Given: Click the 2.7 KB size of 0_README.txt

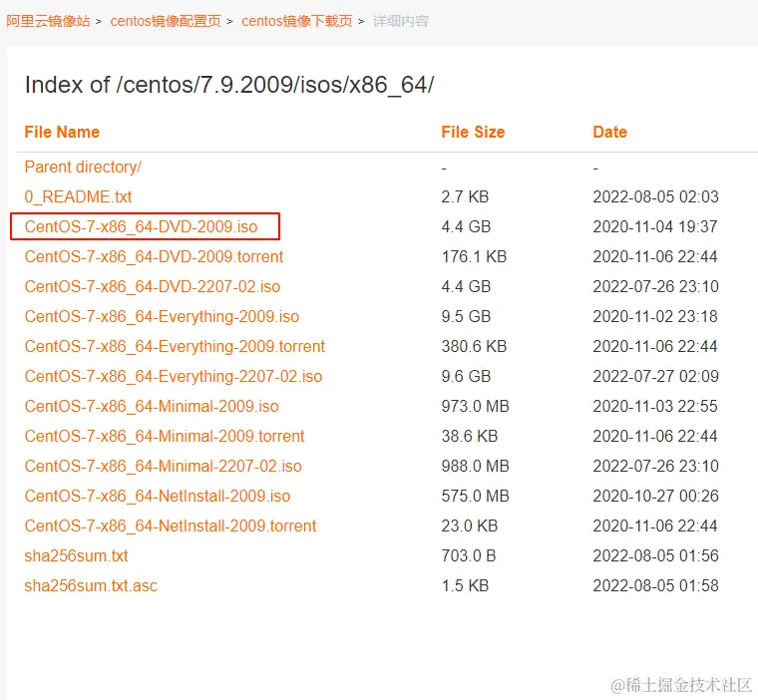Looking at the screenshot, I should (465, 197).
